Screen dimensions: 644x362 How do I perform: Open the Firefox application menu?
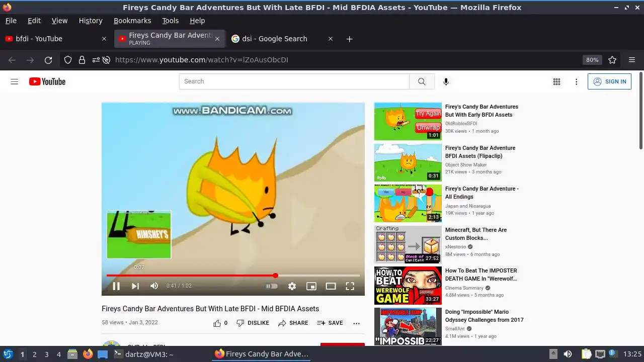click(x=632, y=60)
